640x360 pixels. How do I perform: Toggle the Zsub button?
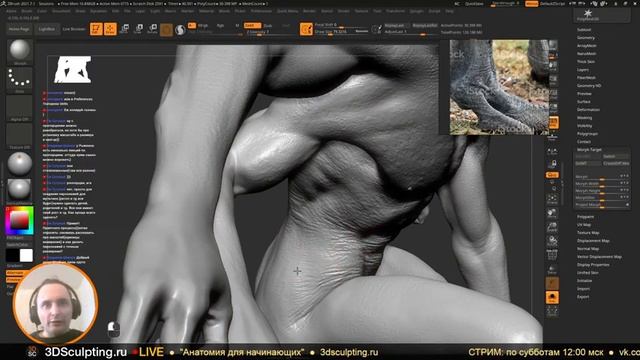pyautogui.click(x=268, y=25)
